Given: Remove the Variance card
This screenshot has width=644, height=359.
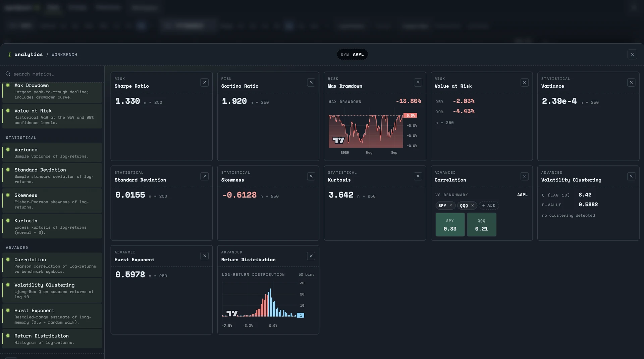Looking at the screenshot, I should click(x=631, y=82).
